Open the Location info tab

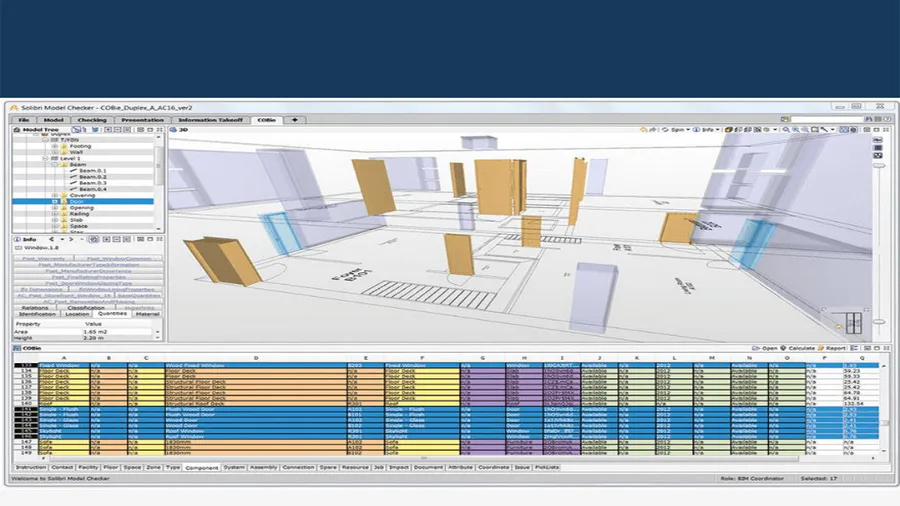pos(77,314)
